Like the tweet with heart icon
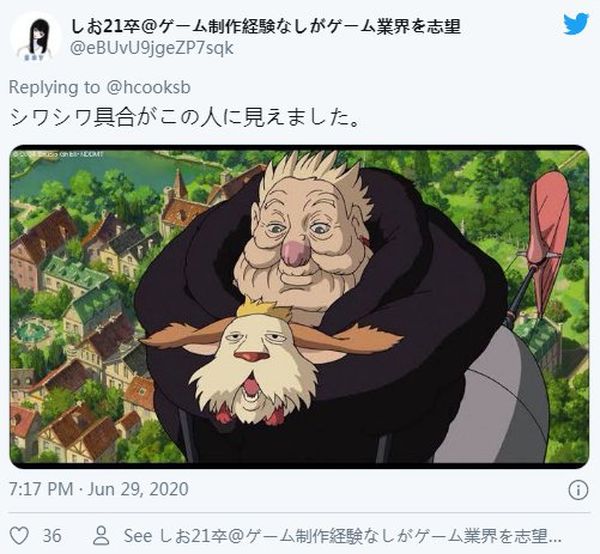 pyautogui.click(x=19, y=536)
